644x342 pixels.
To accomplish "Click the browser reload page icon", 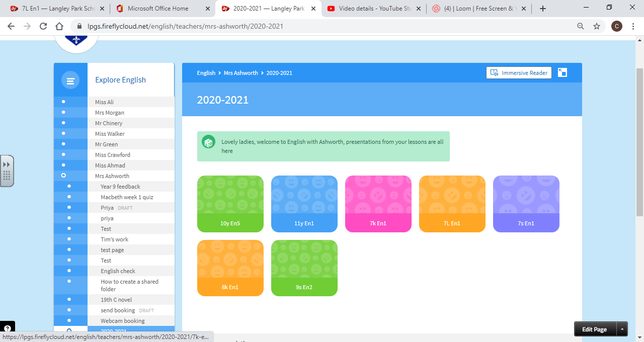I will pos(43,26).
